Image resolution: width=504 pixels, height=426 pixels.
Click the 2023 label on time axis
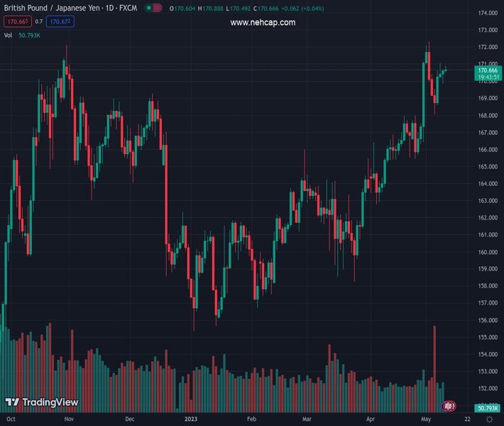click(x=192, y=420)
